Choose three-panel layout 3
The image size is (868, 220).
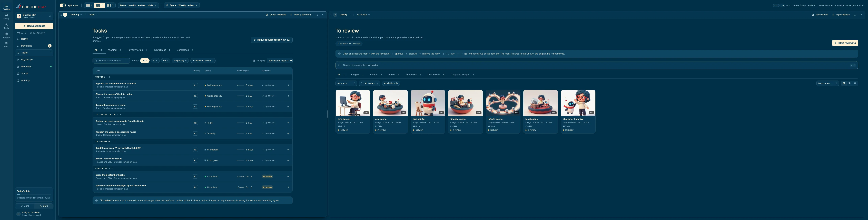pyautogui.click(x=110, y=5)
